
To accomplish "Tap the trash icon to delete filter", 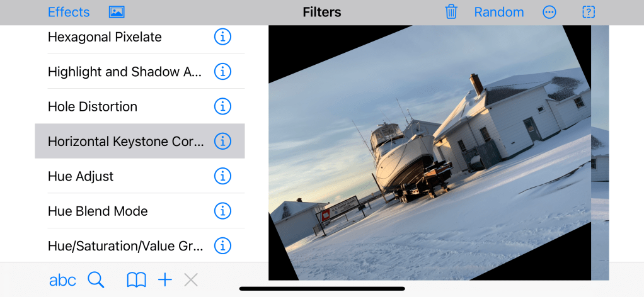I will [x=451, y=12].
